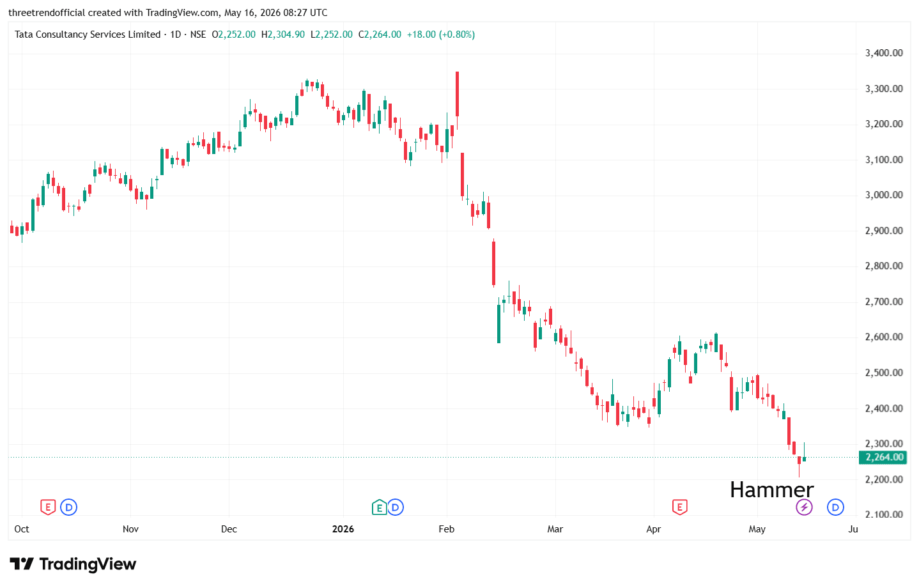The height and width of the screenshot is (588, 919).
Task: Click the high value H2,304.90
Action: pyautogui.click(x=283, y=35)
